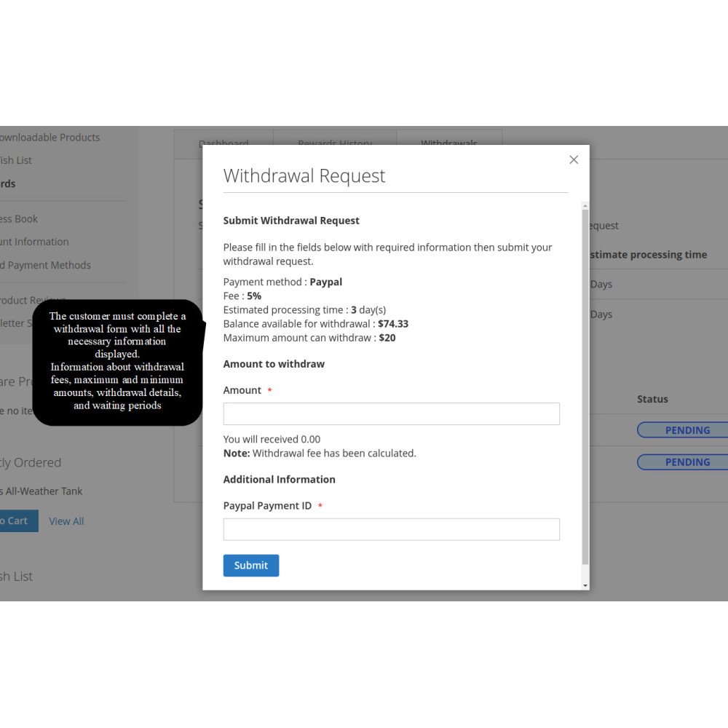Click the dialog scrollbar down arrow
This screenshot has height=728, width=728.
click(x=585, y=586)
